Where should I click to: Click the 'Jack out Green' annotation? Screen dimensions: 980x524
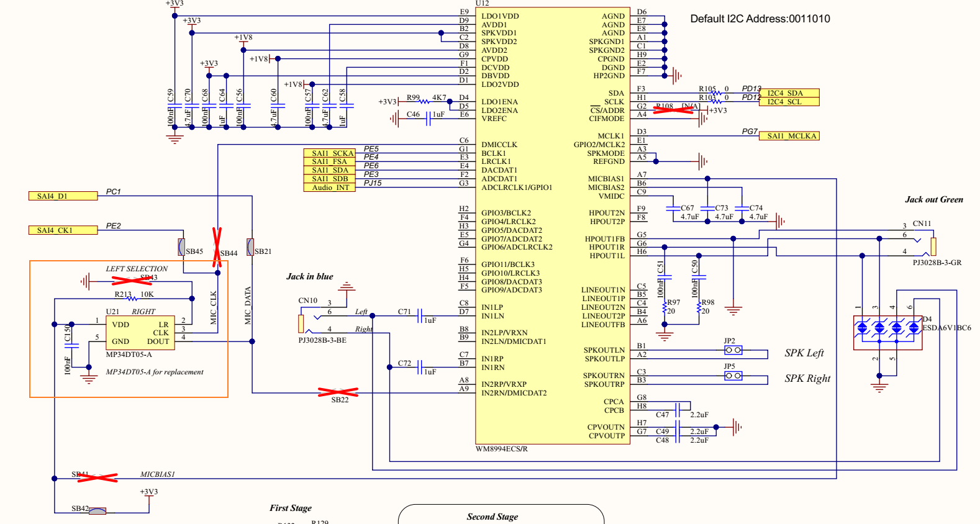[934, 199]
